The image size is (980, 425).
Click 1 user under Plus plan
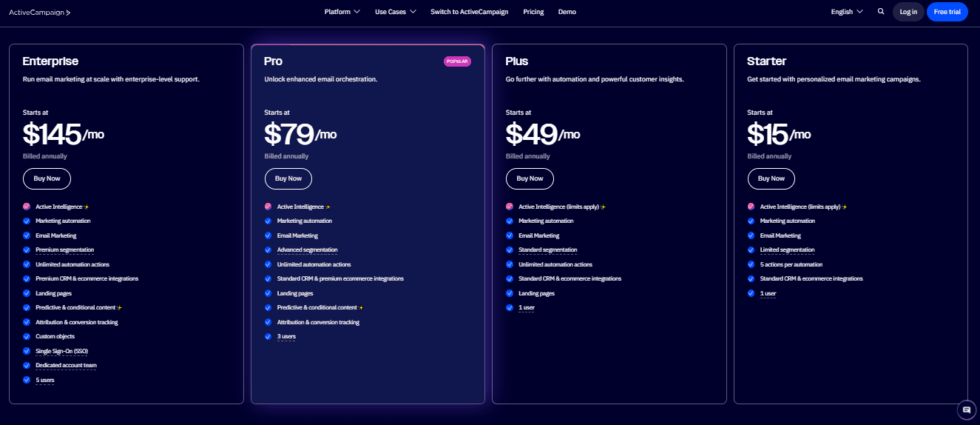tap(527, 308)
